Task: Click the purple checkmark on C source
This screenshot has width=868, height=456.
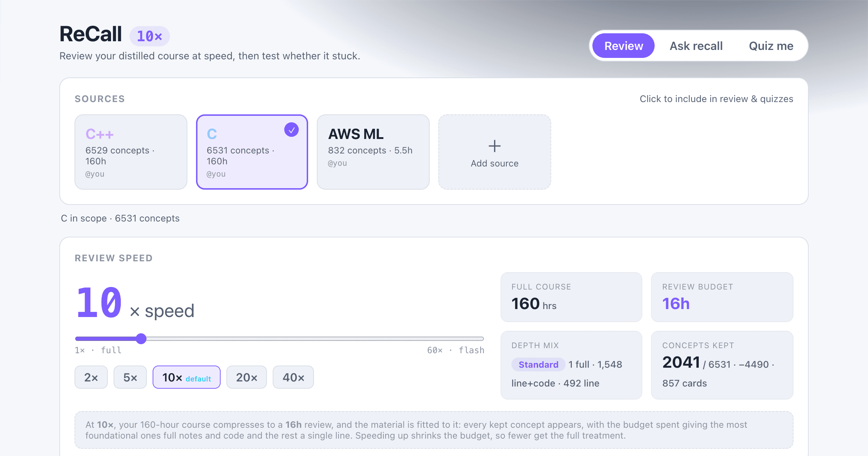Action: tap(292, 130)
